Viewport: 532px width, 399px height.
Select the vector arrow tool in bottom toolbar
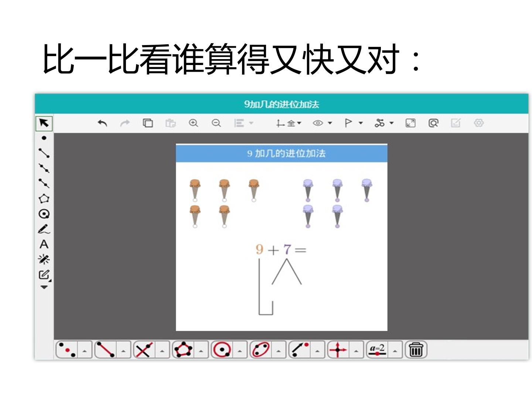299,349
